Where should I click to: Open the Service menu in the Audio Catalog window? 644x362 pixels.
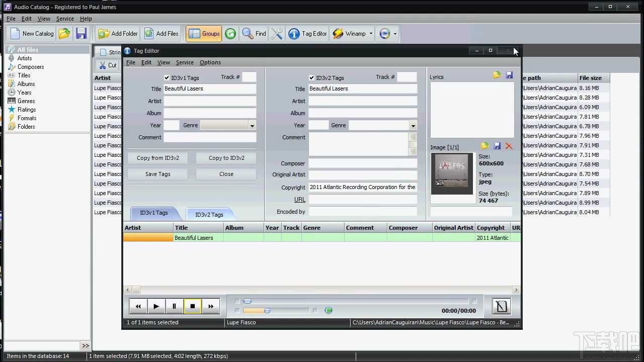click(x=65, y=19)
